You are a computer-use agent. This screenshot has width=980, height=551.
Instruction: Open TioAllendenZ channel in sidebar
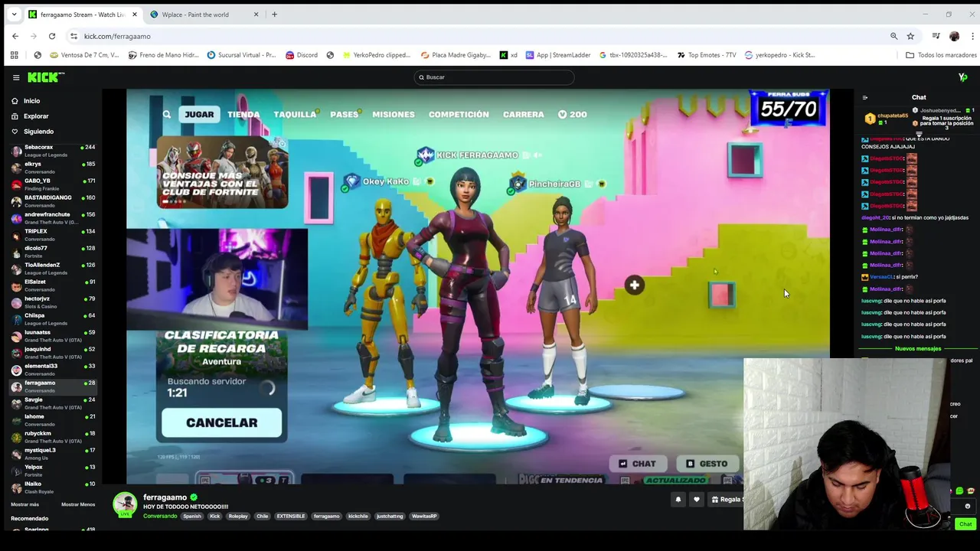[52, 268]
